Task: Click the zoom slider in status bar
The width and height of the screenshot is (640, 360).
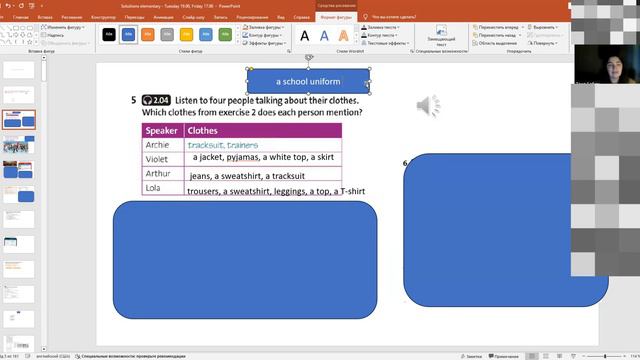Action: tap(605, 356)
